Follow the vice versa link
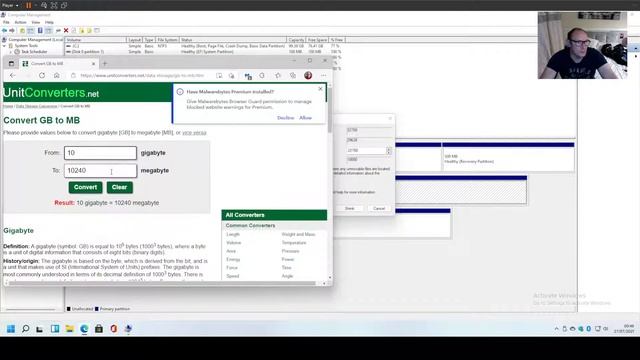The height and width of the screenshot is (360, 640). click(194, 133)
